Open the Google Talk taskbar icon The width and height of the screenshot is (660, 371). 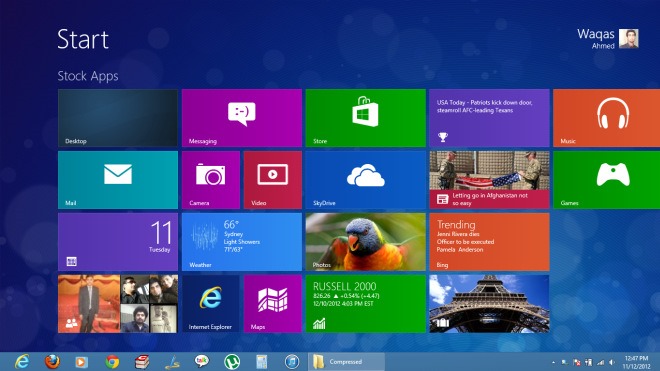[x=202, y=361]
